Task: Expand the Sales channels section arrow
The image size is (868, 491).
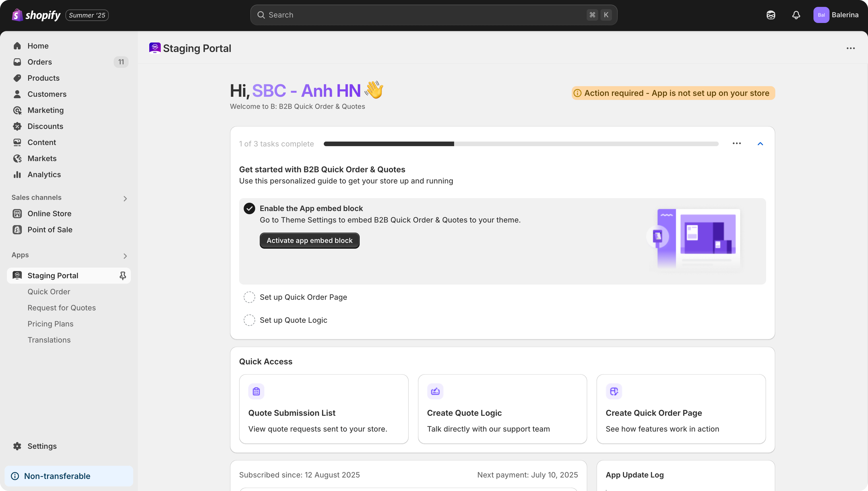Action: tap(125, 199)
